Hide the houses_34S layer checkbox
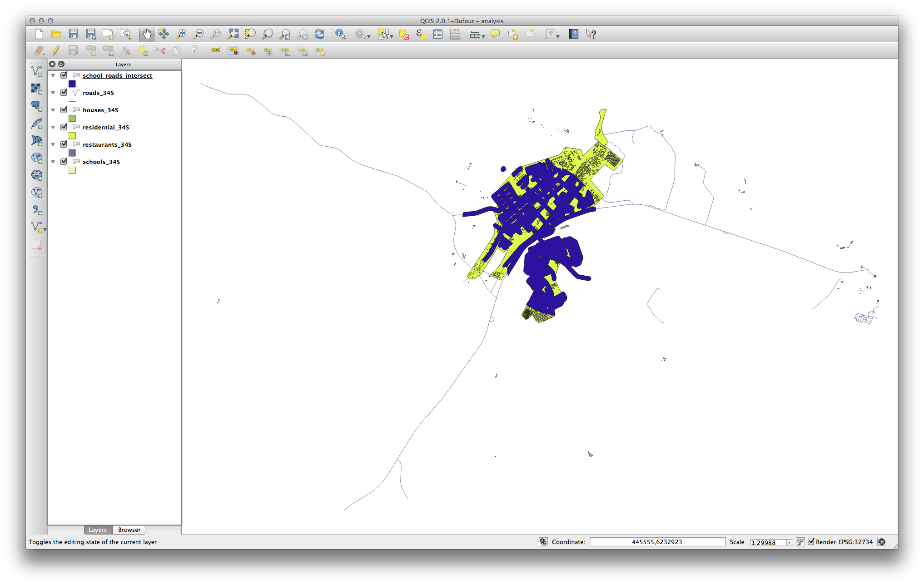This screenshot has width=924, height=585. 64,110
